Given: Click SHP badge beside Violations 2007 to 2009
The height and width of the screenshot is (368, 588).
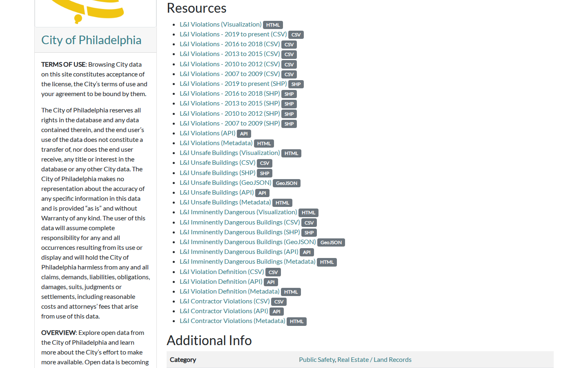Looking at the screenshot, I should [x=289, y=124].
